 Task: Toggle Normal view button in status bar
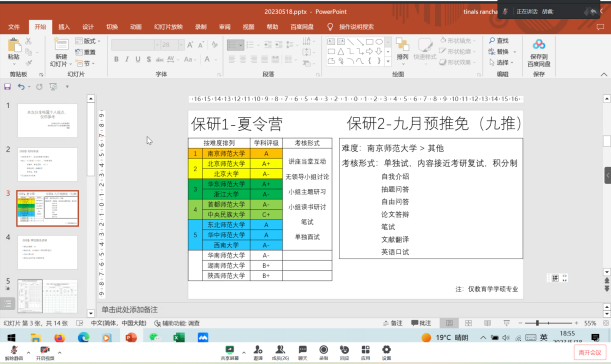449,323
